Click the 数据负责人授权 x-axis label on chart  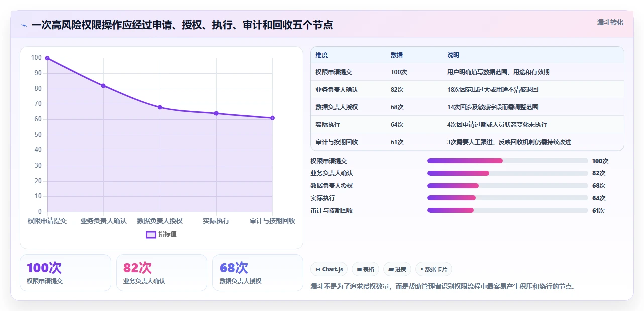pyautogui.click(x=160, y=221)
